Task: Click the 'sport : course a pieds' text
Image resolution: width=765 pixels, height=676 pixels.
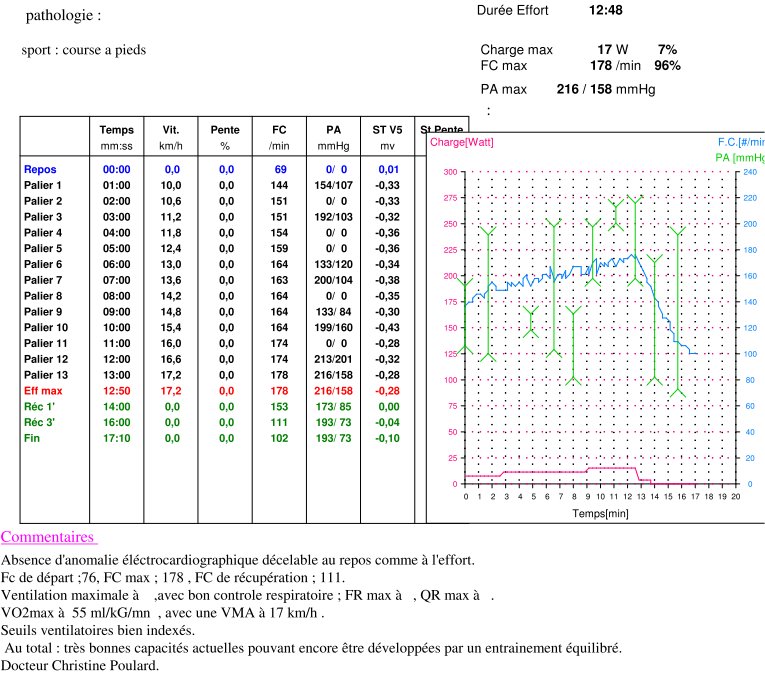Action: pos(83,51)
